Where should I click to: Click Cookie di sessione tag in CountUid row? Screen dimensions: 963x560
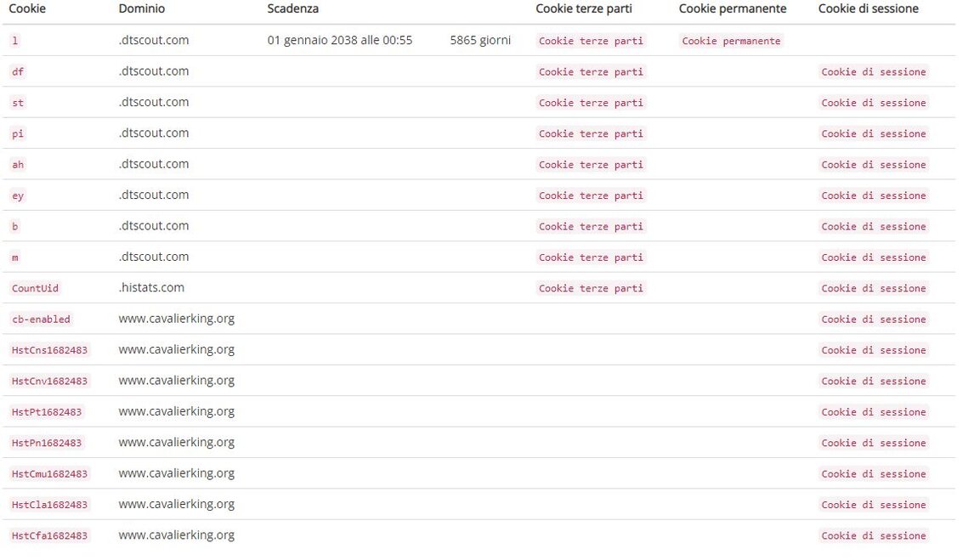pyautogui.click(x=874, y=288)
